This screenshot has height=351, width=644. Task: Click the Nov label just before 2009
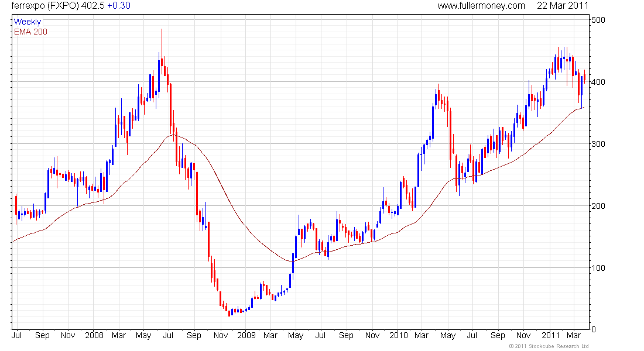[221, 335]
